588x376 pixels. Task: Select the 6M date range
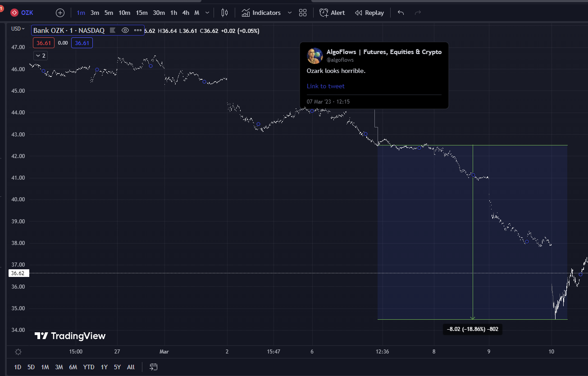(x=73, y=367)
